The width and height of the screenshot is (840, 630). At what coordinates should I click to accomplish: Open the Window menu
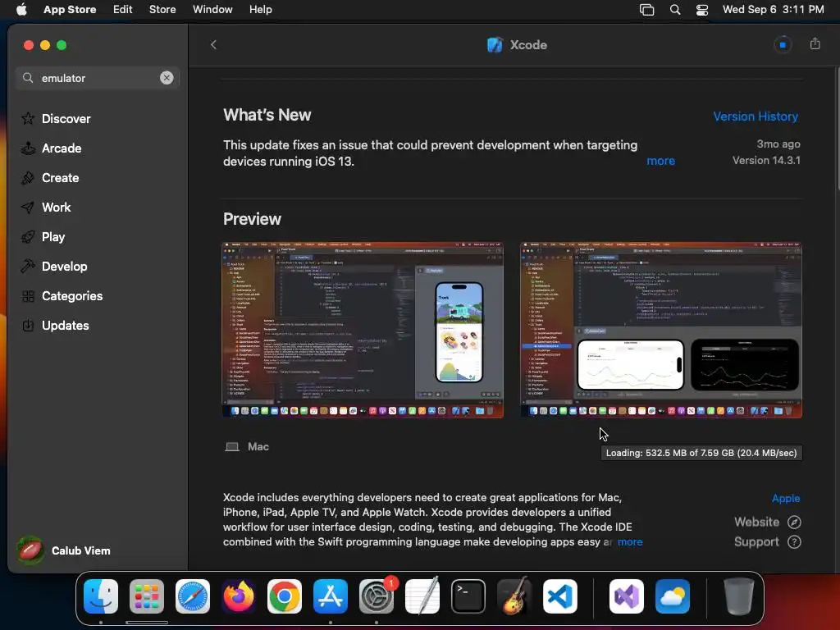tap(212, 9)
